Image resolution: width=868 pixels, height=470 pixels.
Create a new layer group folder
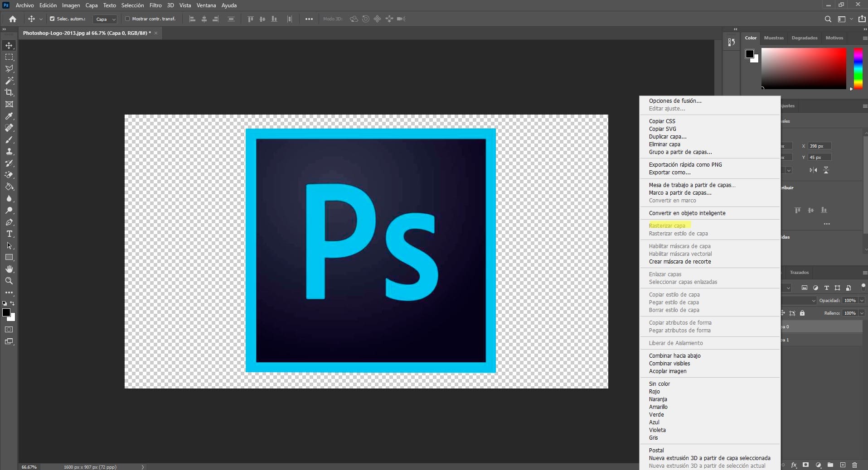[830, 465]
